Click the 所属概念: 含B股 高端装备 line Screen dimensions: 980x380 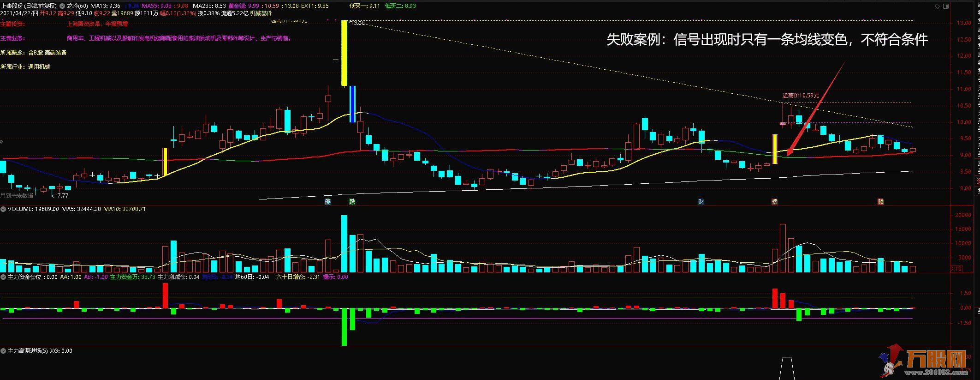34,53
